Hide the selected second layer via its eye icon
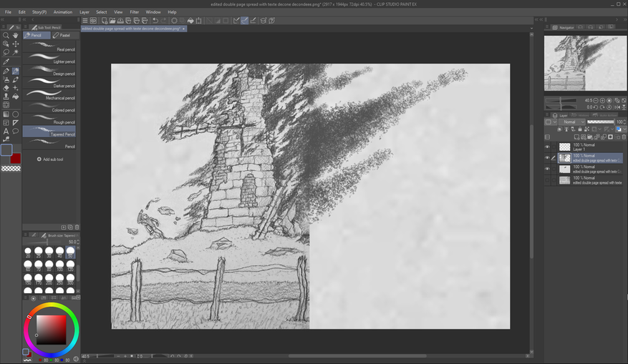 pyautogui.click(x=548, y=158)
